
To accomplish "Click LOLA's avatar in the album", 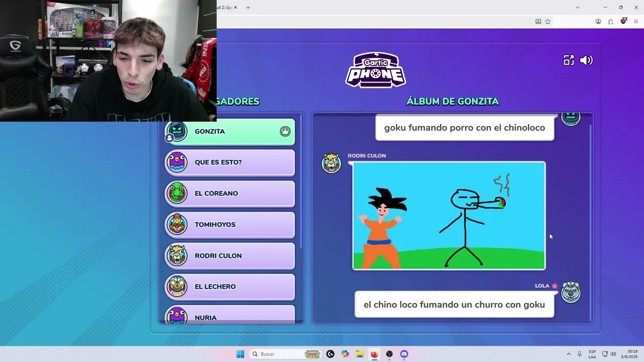I will coord(571,293).
